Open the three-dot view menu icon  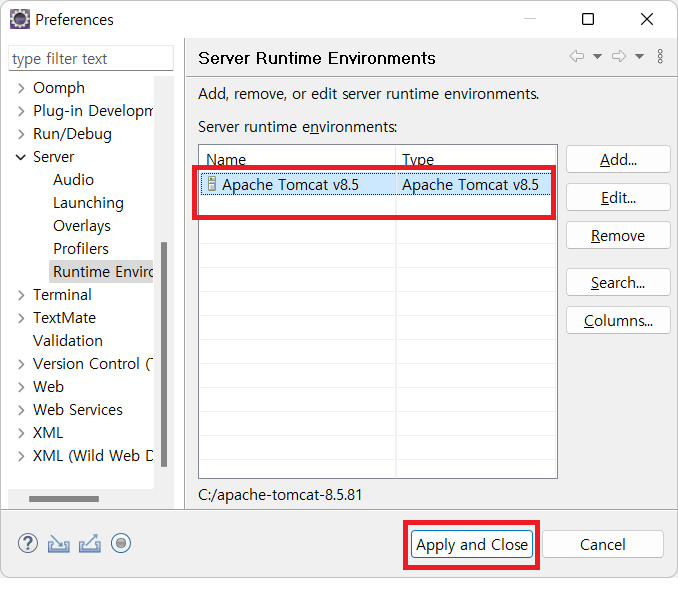coord(660,56)
